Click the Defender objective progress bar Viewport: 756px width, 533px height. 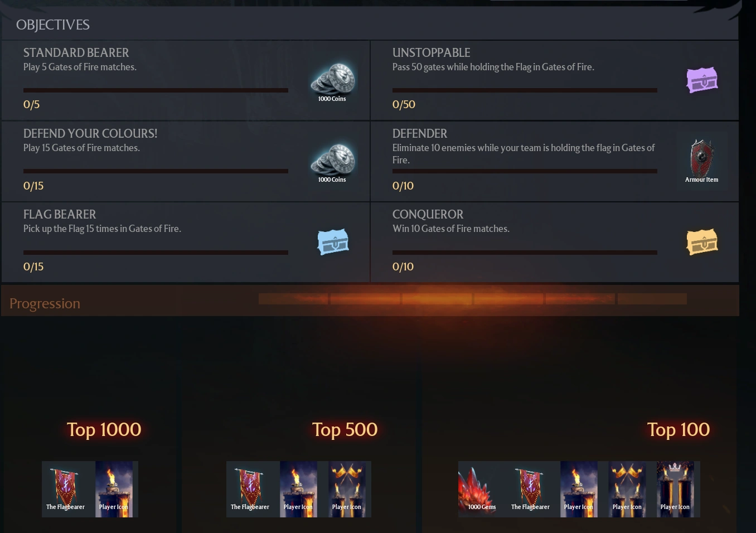point(525,171)
